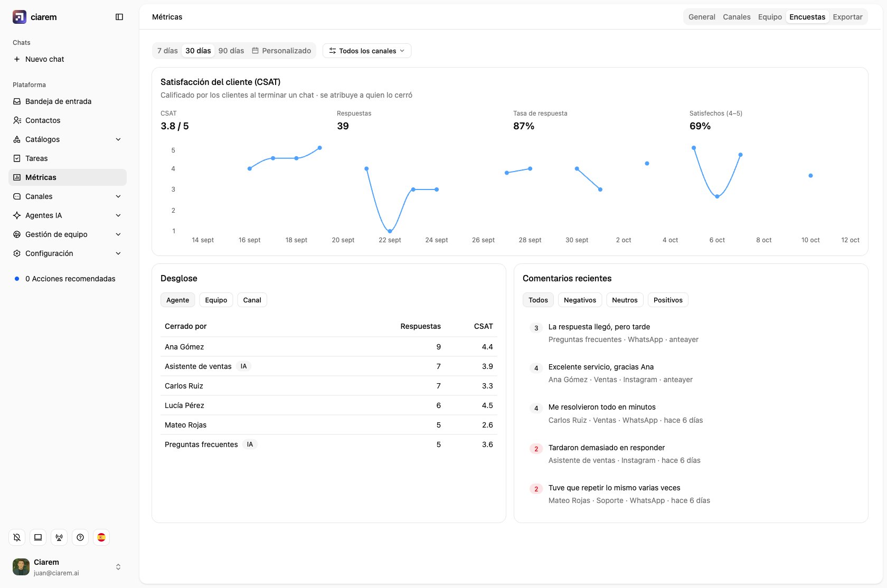Filter comments by Positivos
Viewport: 887px width, 588px height.
[x=668, y=300]
